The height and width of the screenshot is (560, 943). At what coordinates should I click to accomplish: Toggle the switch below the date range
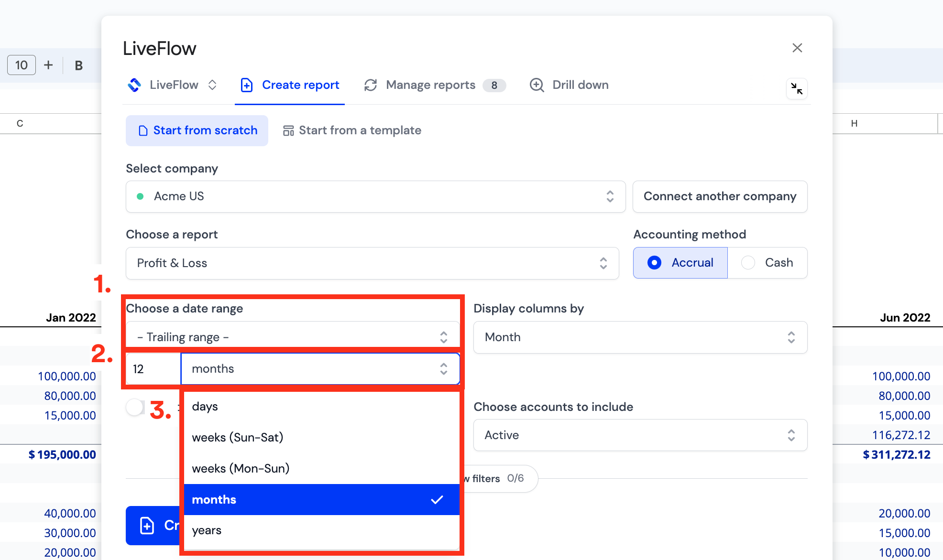(x=136, y=408)
